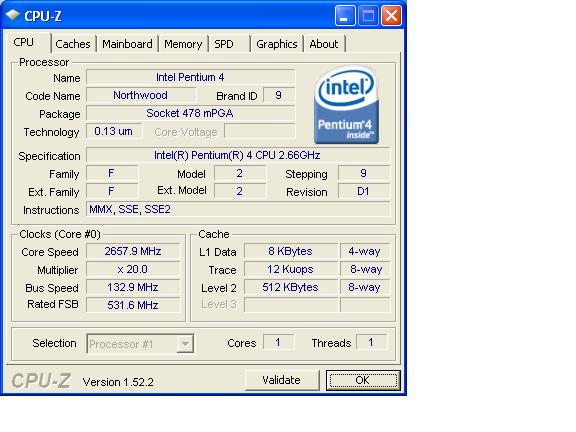Click the Core Speed value 2657.9 MHz
This screenshot has width=576, height=432.
pyautogui.click(x=133, y=251)
